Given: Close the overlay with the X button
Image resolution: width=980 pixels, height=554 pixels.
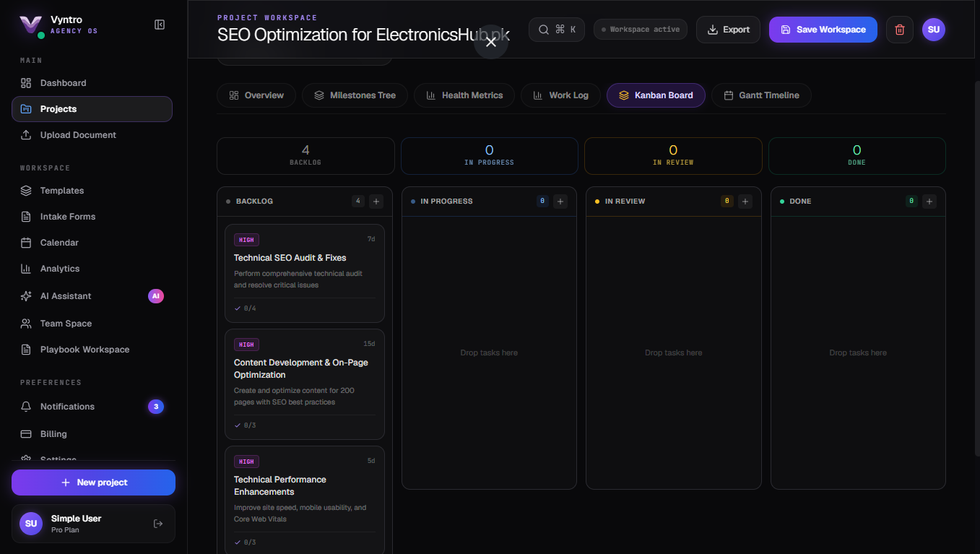Looking at the screenshot, I should click(x=491, y=42).
